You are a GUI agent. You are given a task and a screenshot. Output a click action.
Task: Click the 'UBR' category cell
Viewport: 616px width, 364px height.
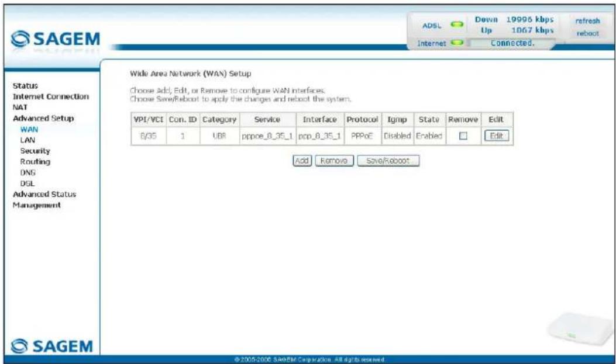click(x=219, y=136)
